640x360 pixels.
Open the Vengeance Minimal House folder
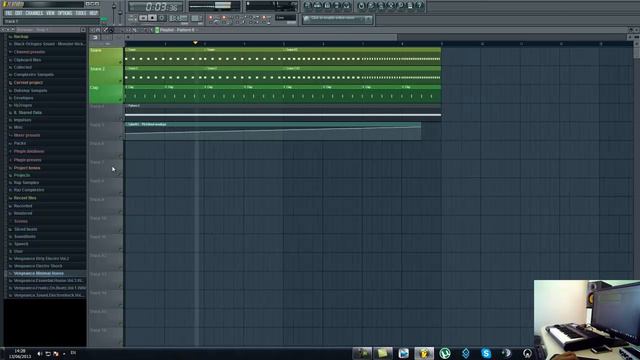[x=38, y=273]
